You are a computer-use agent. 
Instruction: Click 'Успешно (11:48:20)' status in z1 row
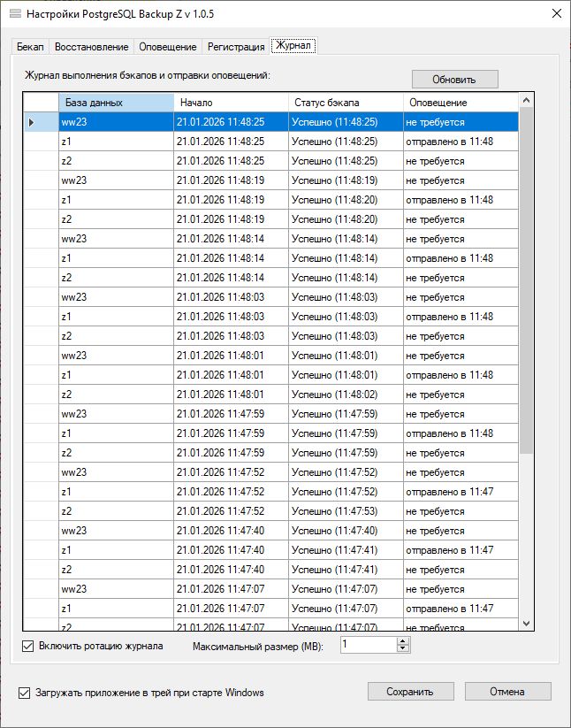tap(346, 200)
